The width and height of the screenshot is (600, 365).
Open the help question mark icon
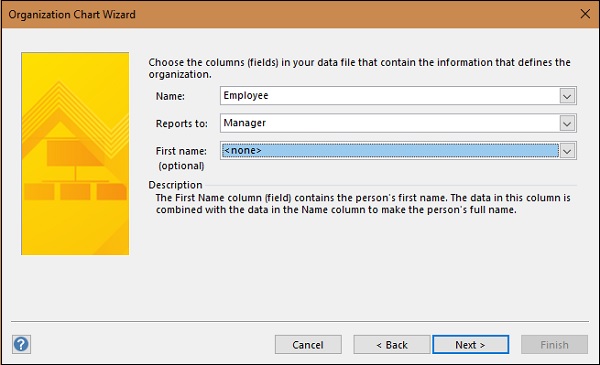click(21, 344)
